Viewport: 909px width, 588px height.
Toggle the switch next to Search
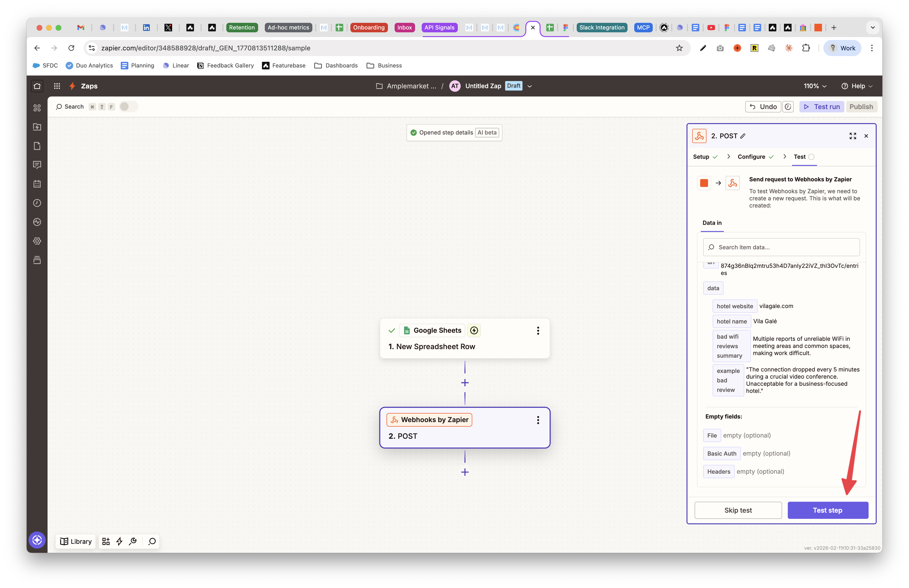click(128, 106)
